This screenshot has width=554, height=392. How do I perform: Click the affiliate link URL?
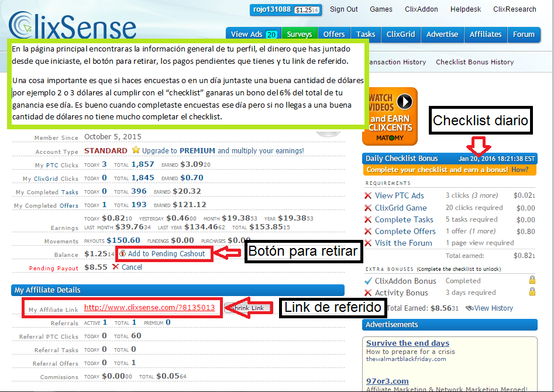click(149, 307)
